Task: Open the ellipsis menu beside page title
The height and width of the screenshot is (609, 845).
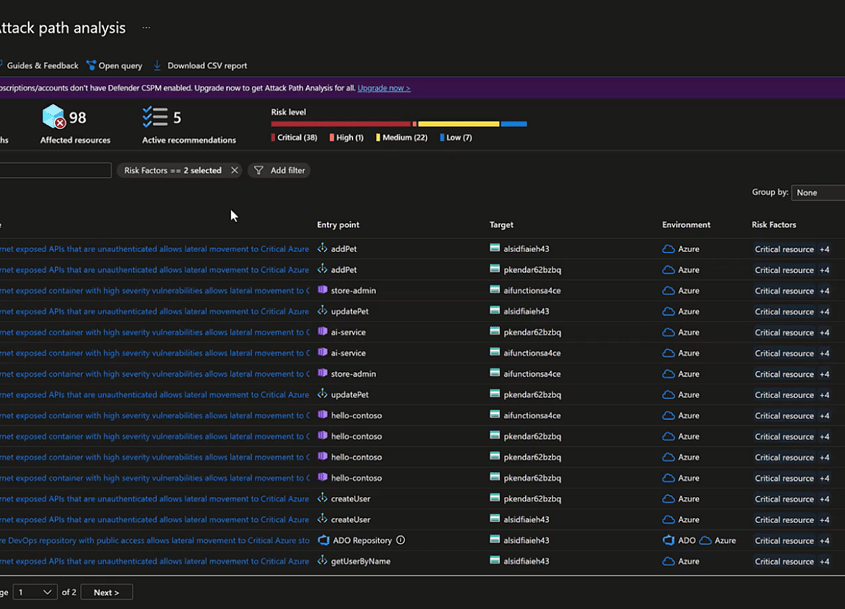Action: click(146, 28)
